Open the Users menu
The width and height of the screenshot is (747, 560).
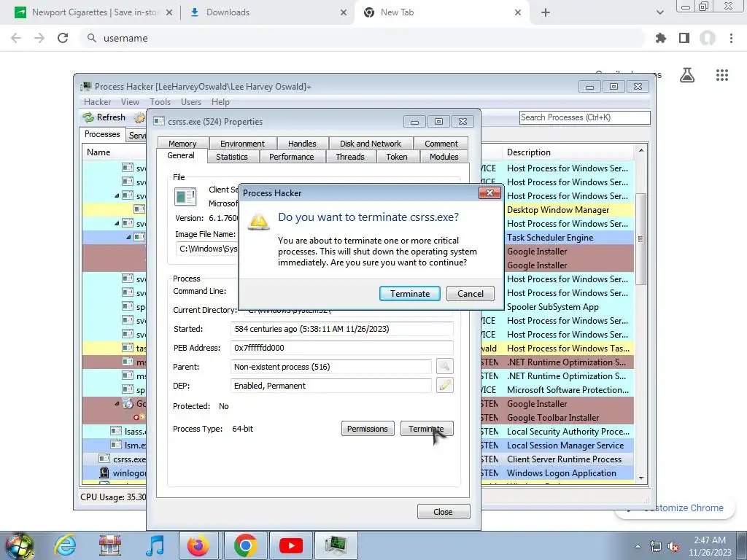[x=191, y=102]
